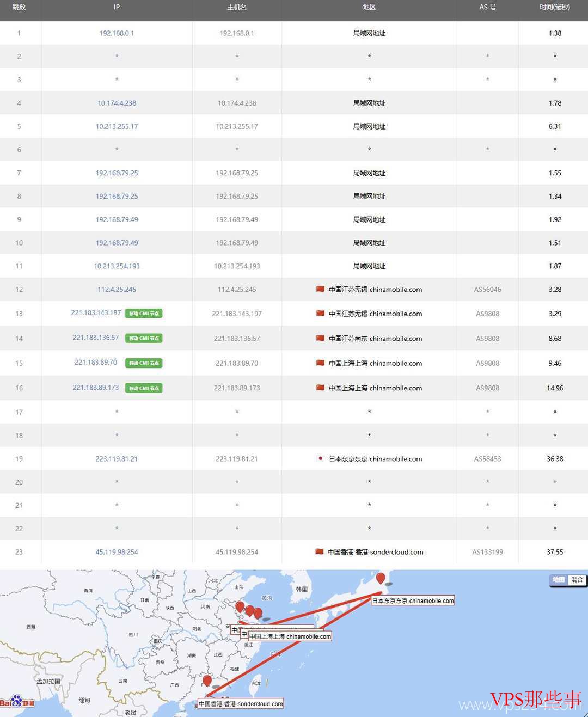Click the Baidu map logo
The image size is (588, 717).
(17, 702)
